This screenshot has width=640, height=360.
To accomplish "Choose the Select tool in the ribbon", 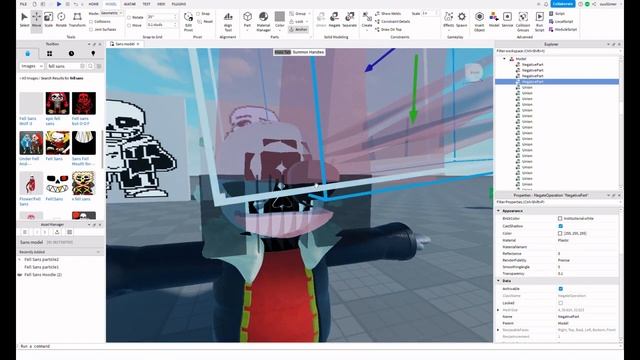I will tap(24, 20).
